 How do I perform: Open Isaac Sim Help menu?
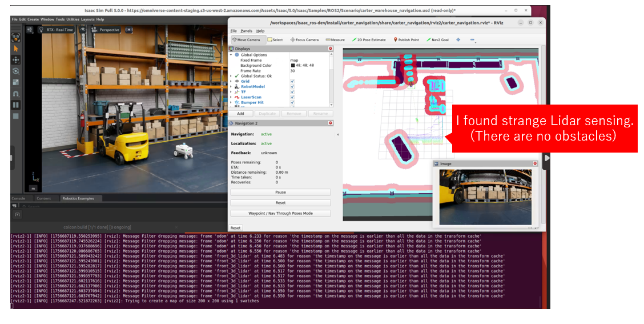[100, 19]
